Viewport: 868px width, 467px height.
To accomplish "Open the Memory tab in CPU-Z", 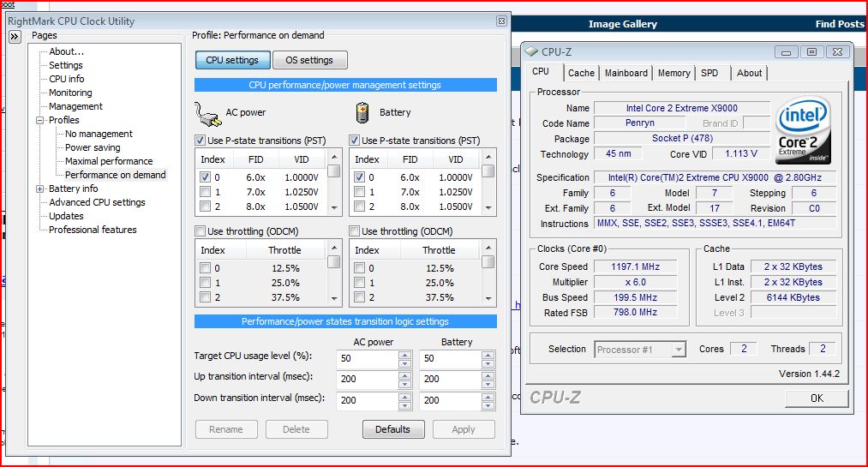I will point(673,73).
